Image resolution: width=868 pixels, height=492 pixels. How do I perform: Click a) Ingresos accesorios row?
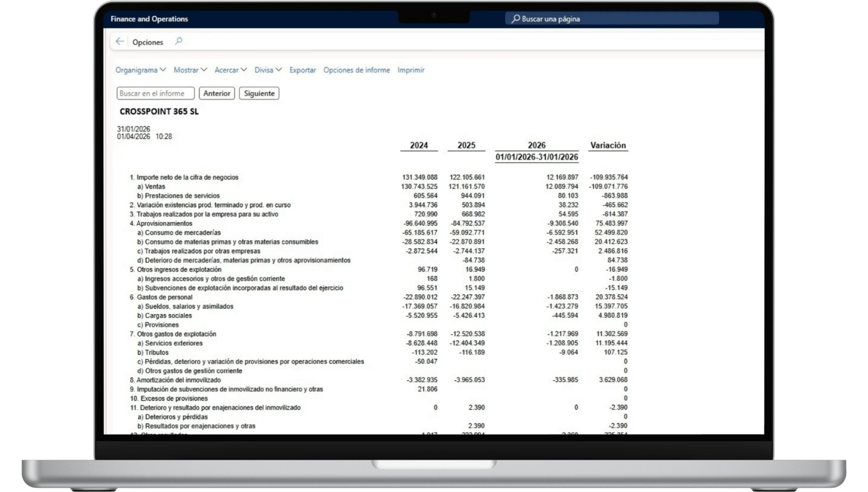[x=211, y=279]
